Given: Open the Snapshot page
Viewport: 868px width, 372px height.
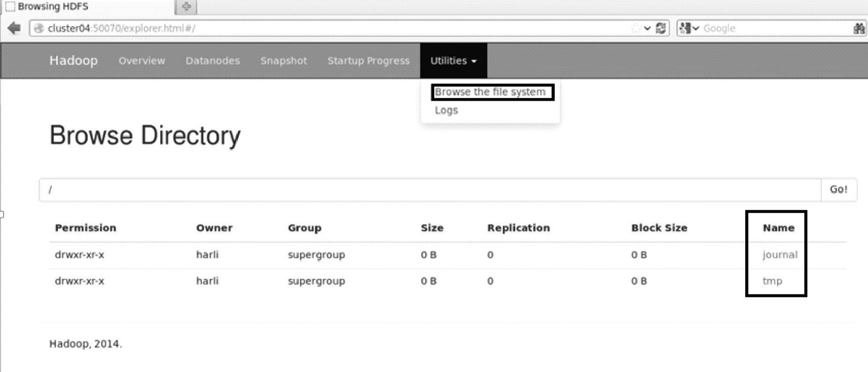Looking at the screenshot, I should click(284, 61).
